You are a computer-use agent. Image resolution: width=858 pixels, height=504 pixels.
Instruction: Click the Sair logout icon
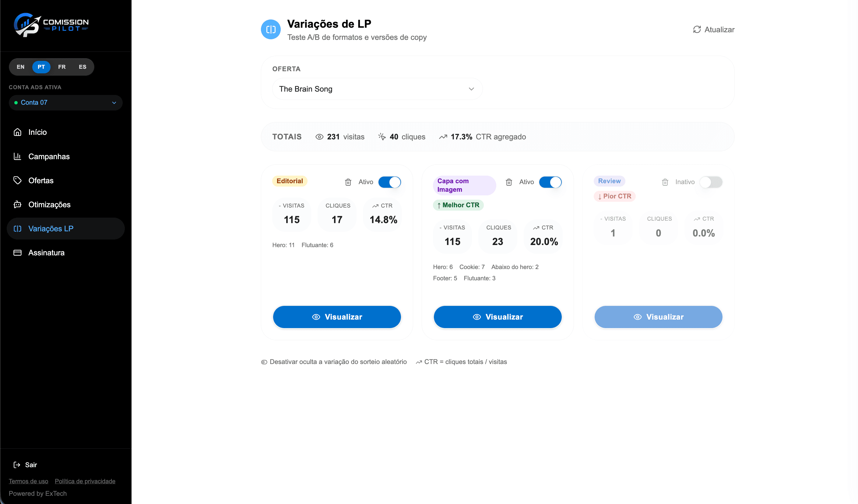click(17, 465)
